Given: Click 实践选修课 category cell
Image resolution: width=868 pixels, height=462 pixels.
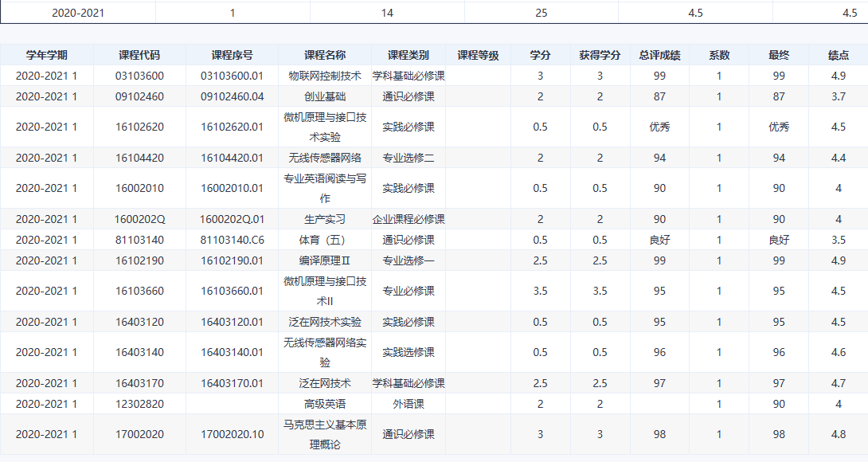Looking at the screenshot, I should tap(409, 352).
